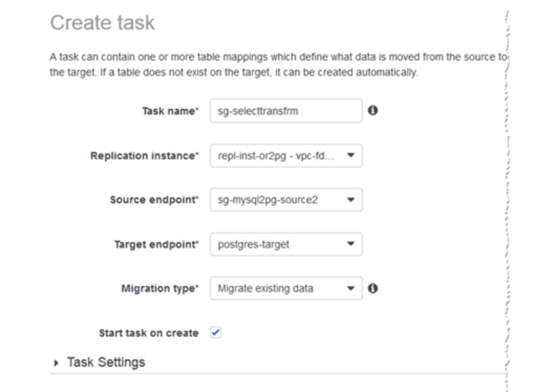
Task: Click into the Task name input field
Action: 285,111
